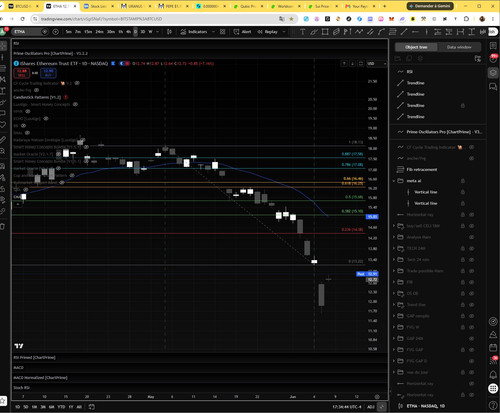This screenshot has height=413, width=500.
Task: Open the Chats sidebar icon
Action: coord(493,87)
